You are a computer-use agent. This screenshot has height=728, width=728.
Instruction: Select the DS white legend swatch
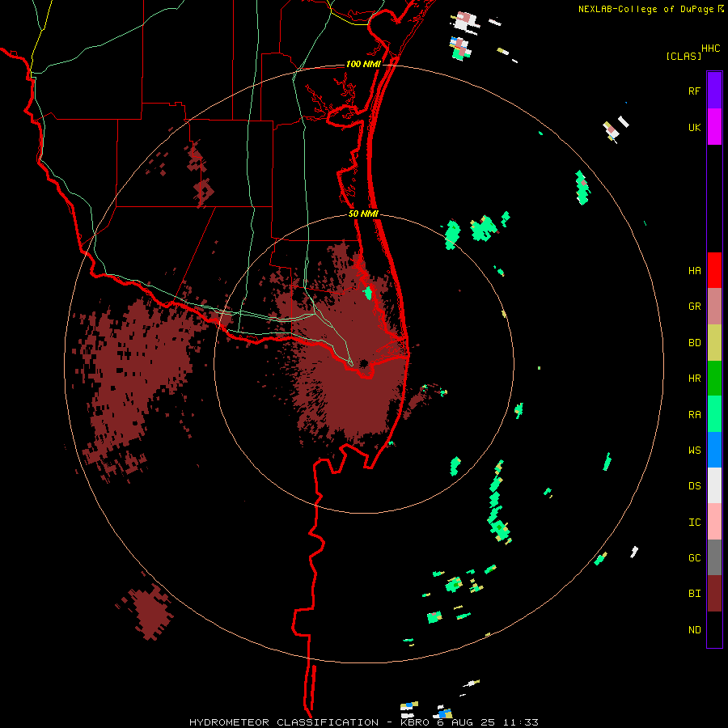[x=714, y=485]
